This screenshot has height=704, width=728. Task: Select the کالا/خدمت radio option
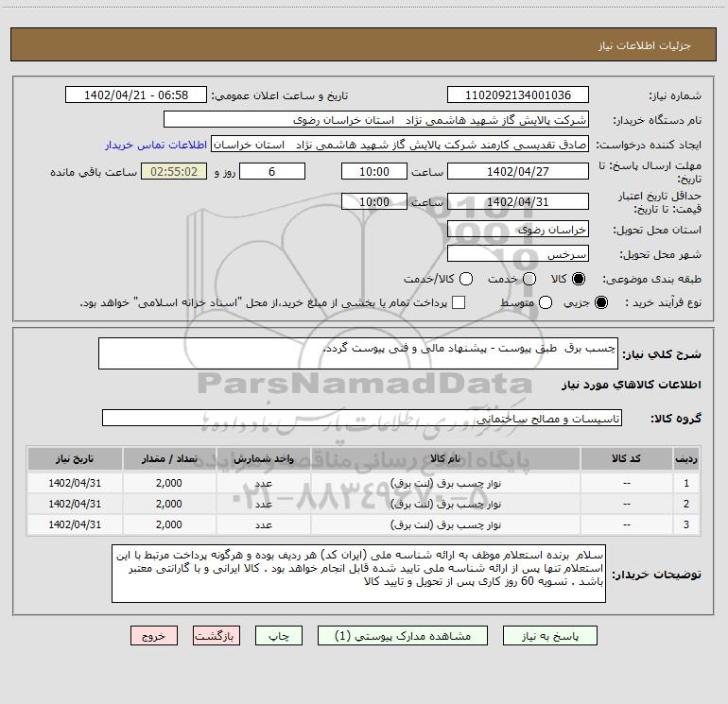[466, 279]
